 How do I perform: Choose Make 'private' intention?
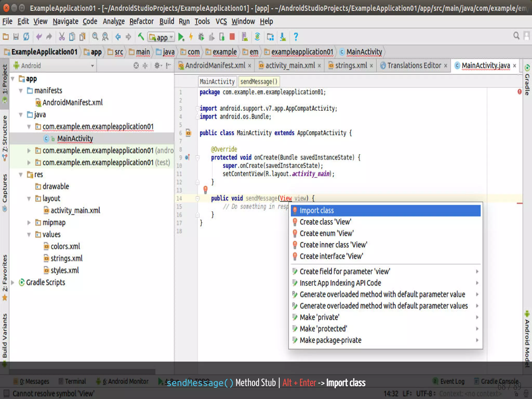click(385, 317)
